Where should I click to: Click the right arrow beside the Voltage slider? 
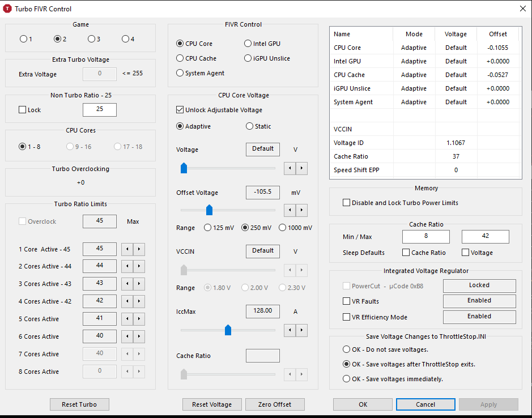point(301,168)
